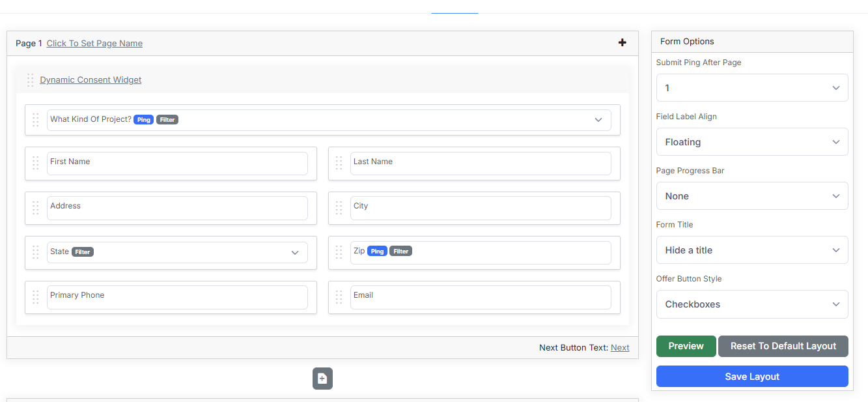
Task: Select the Filter badge on the State field
Action: pyautogui.click(x=83, y=251)
